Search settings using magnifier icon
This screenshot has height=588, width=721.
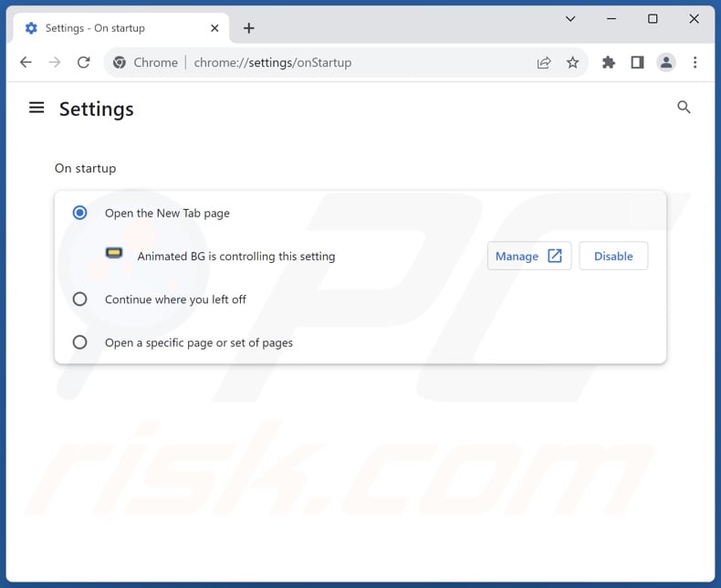point(684,107)
